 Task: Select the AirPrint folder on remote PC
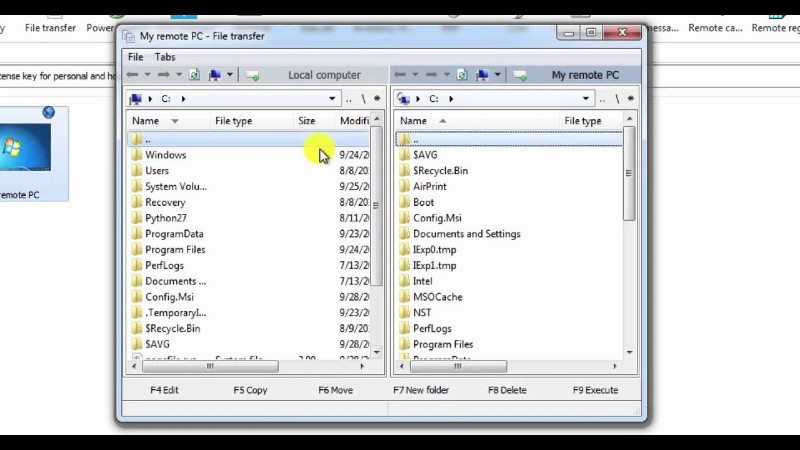tap(429, 186)
